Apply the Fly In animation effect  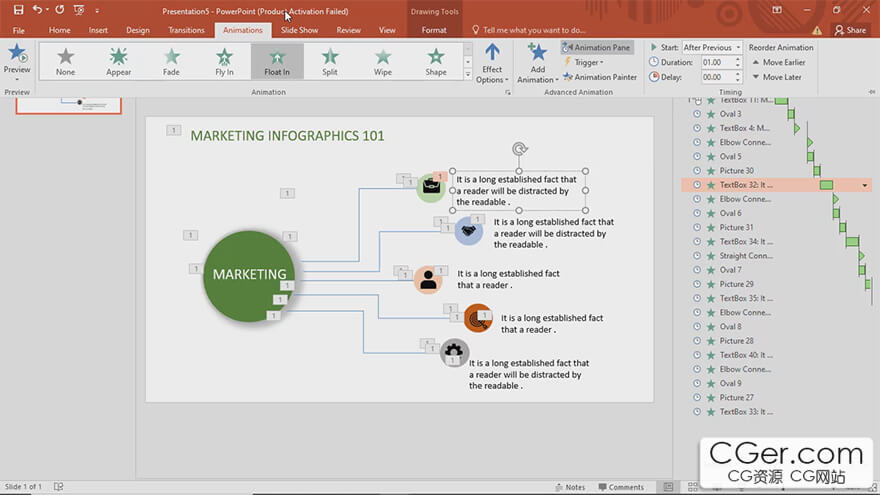[x=224, y=61]
